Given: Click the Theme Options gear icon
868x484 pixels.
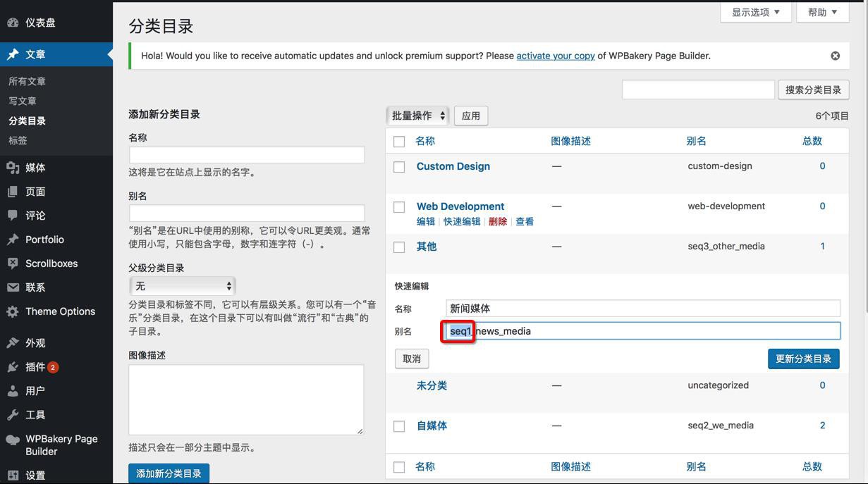Looking at the screenshot, I should (13, 311).
